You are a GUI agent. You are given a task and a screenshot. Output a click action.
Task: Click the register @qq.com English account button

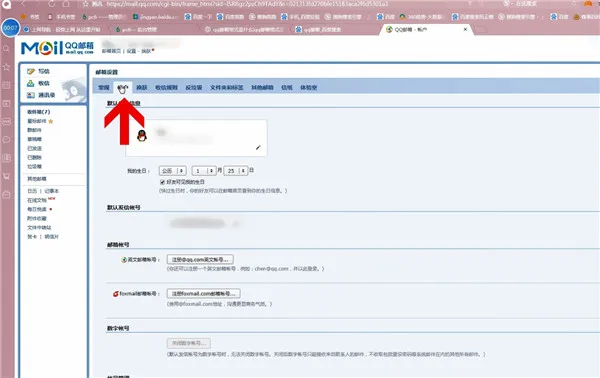coord(200,259)
